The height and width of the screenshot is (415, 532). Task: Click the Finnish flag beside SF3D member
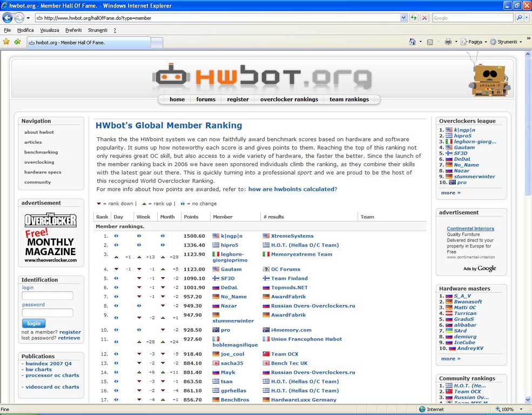tap(216, 278)
